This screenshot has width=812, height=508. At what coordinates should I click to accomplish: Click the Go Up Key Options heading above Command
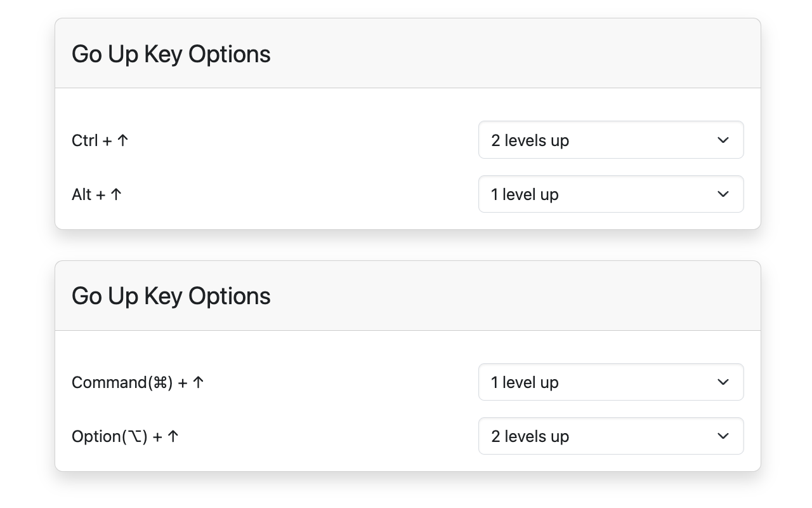point(171,297)
